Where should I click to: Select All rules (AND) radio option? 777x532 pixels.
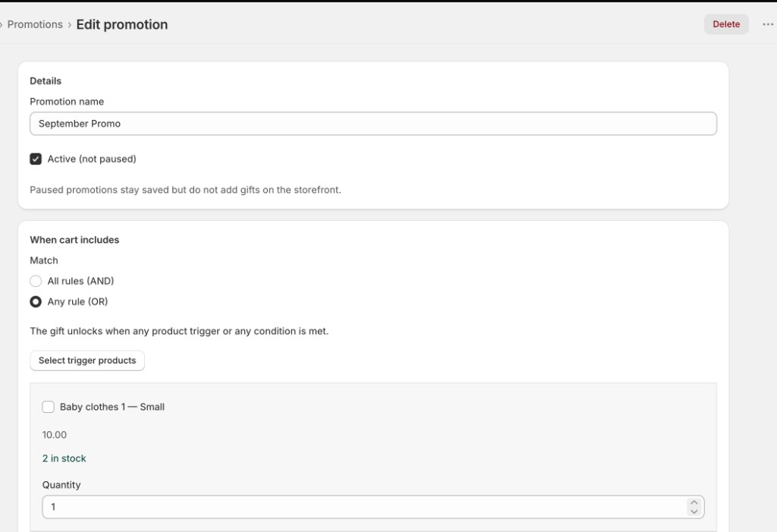(x=36, y=281)
